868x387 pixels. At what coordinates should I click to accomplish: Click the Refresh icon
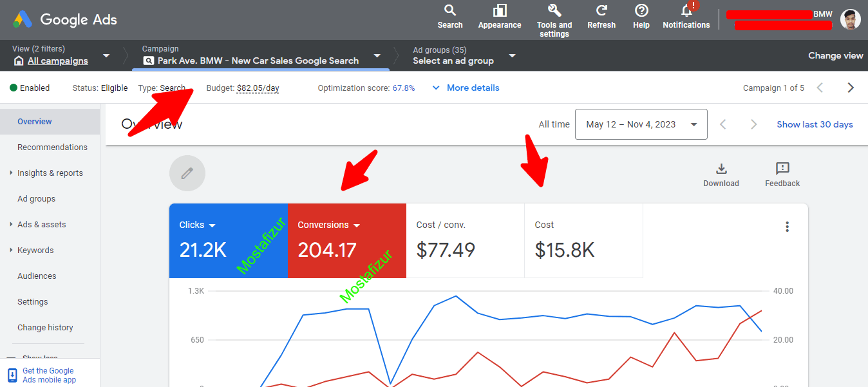pyautogui.click(x=601, y=10)
